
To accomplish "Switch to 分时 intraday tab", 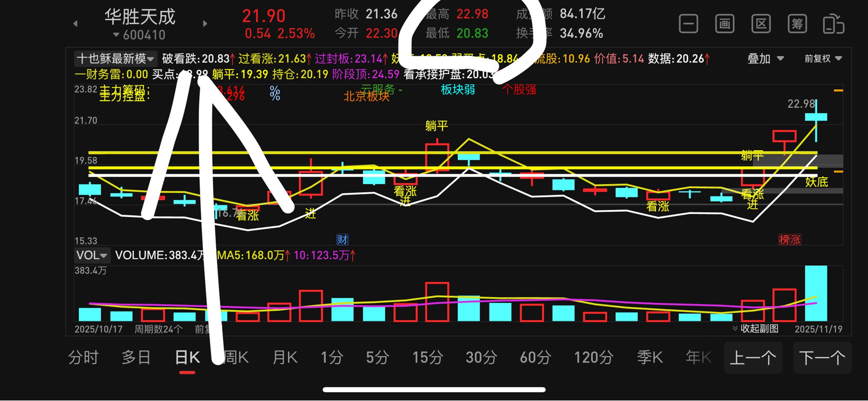I will click(83, 358).
